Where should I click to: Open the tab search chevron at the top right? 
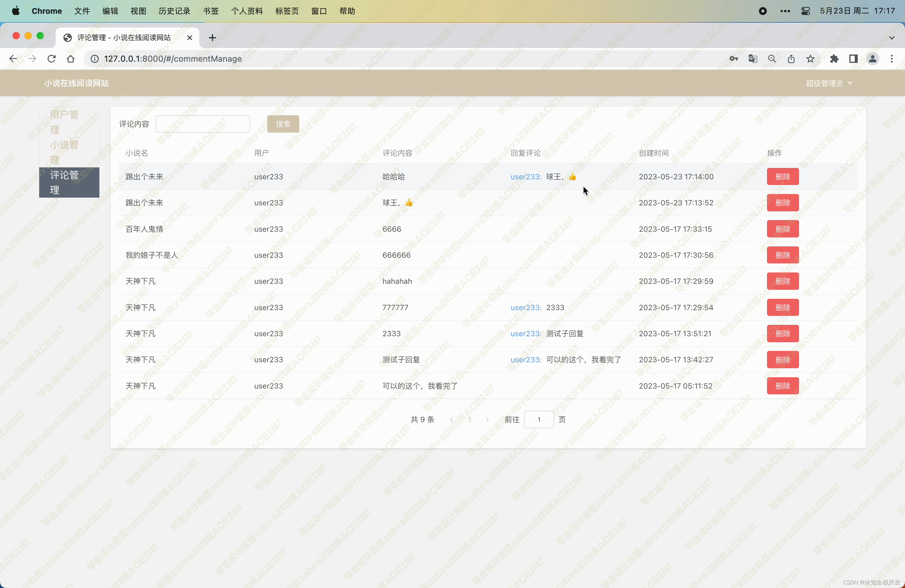tap(892, 38)
